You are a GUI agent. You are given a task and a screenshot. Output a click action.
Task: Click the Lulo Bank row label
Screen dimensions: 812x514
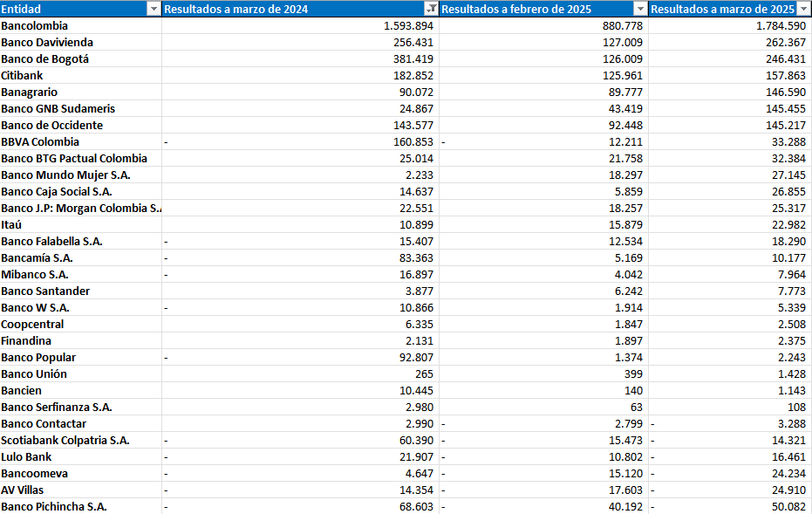44,456
